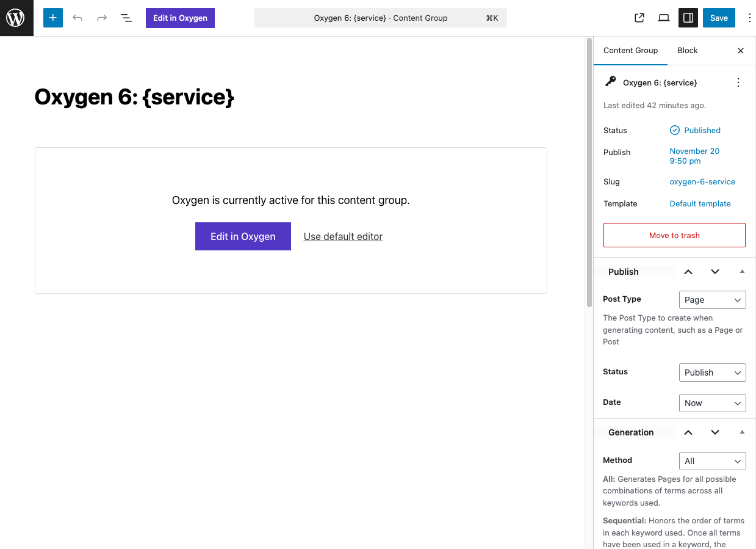Open the device preview laptop icon
756x549 pixels.
pyautogui.click(x=663, y=18)
